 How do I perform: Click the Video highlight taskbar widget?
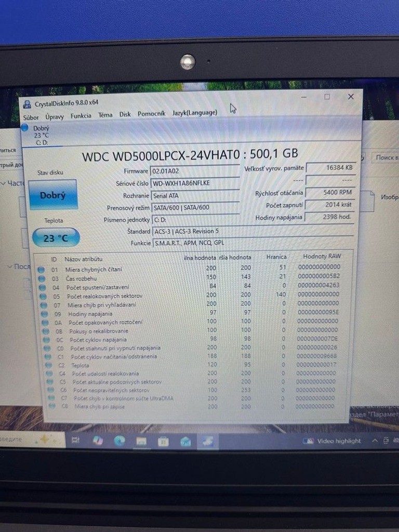pyautogui.click(x=332, y=441)
